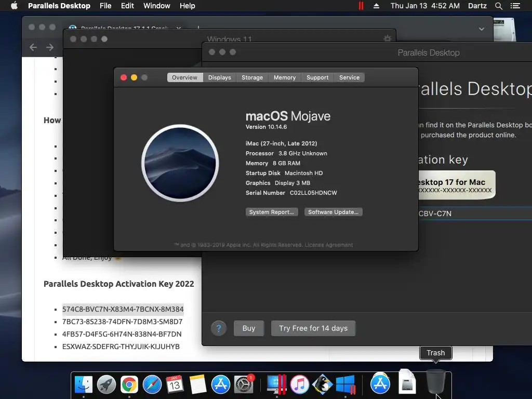Open Google Chrome in the dock
The height and width of the screenshot is (399, 532).
129,384
